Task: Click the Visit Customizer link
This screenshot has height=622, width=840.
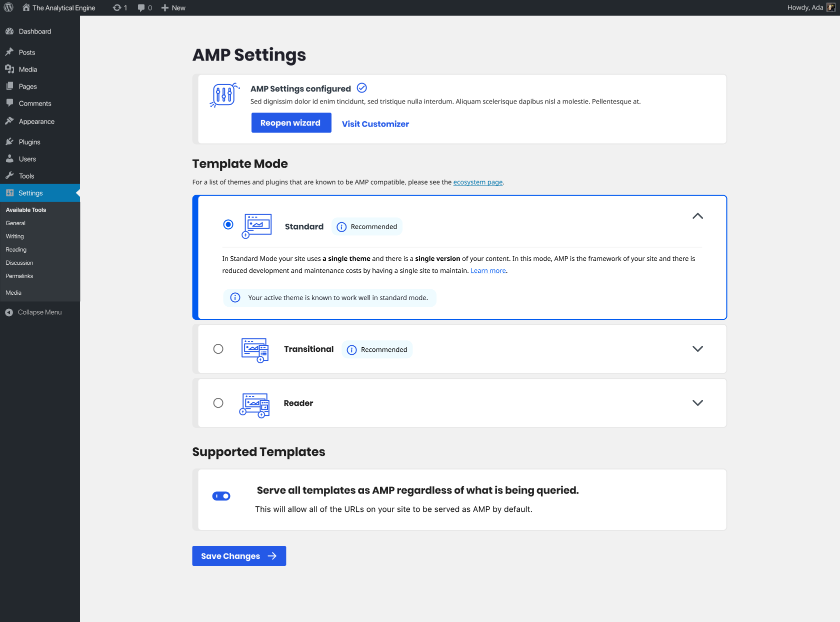Action: tap(375, 124)
